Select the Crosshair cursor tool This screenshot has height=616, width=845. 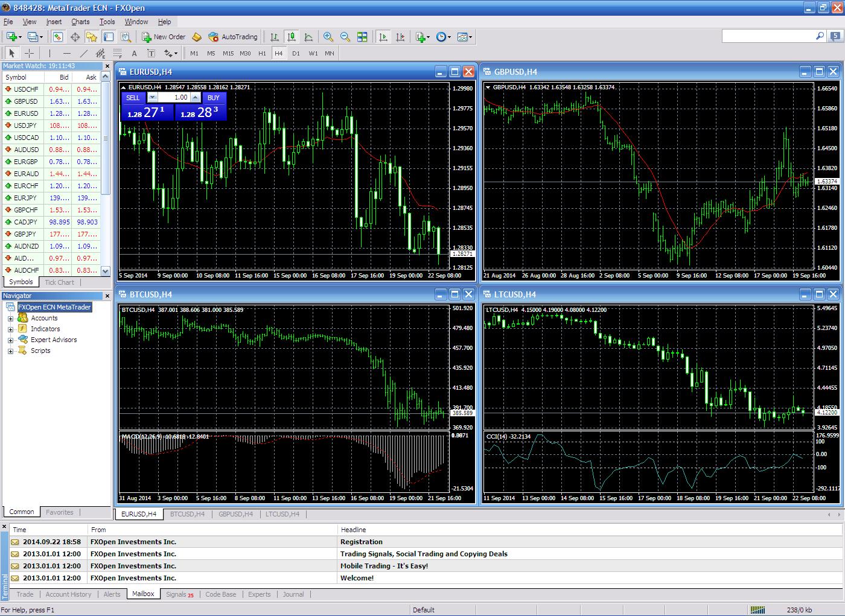click(29, 53)
